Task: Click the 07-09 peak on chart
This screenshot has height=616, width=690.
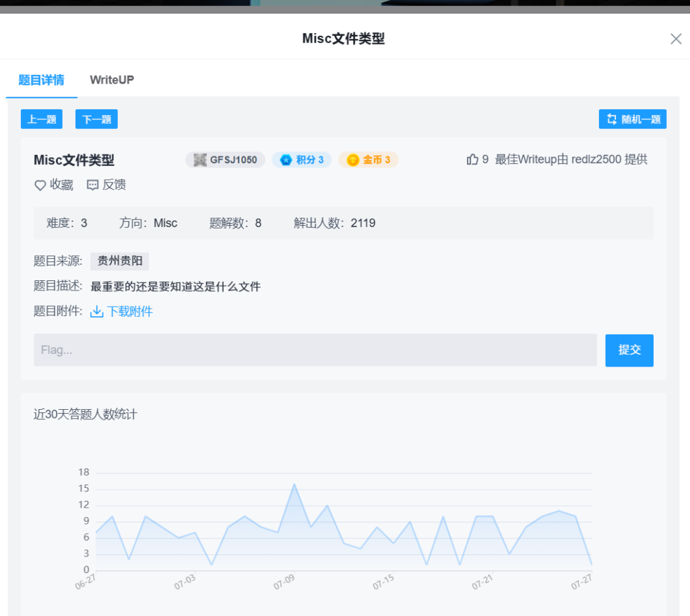Action: click(x=294, y=484)
